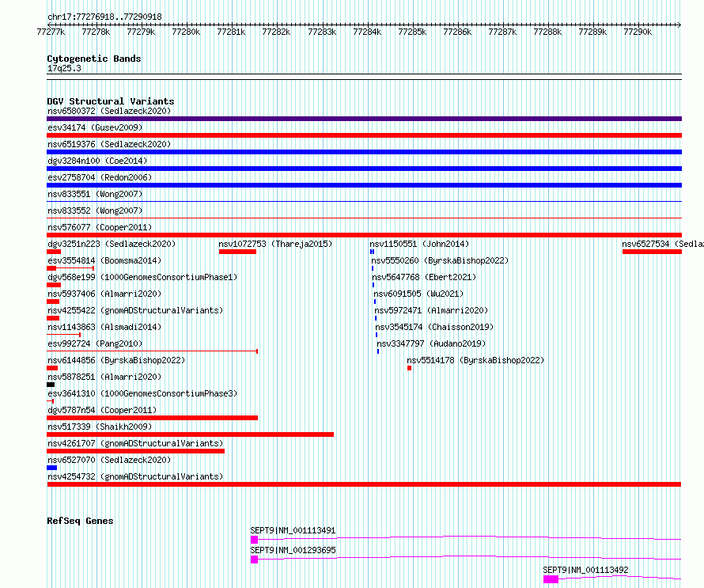704x588 pixels.
Task: Click dgv5787n54 (Cooper2011) label
Action: [x=102, y=410]
